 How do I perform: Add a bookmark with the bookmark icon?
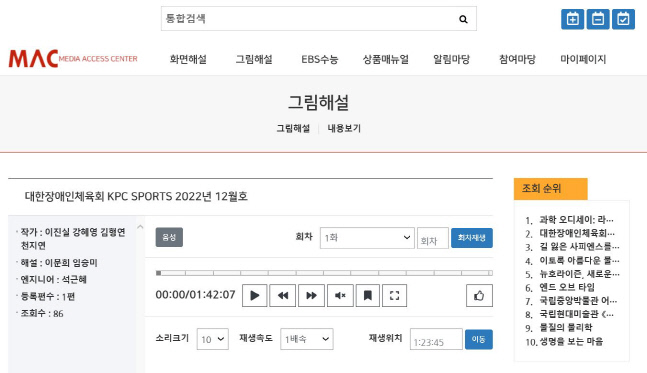point(367,295)
